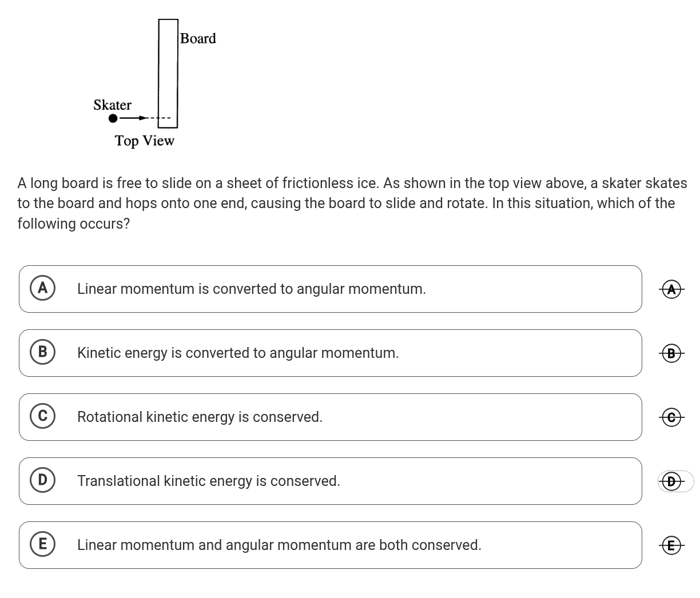Image resolution: width=700 pixels, height=598 pixels.
Task: Cross out answer choice A with strikethrough icon
Action: pos(672,289)
